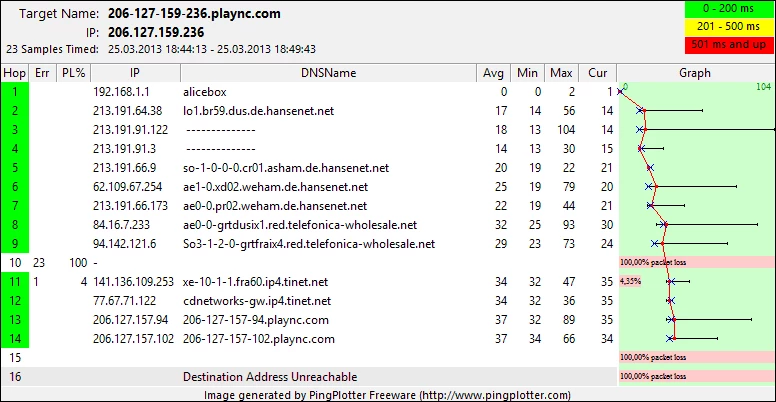Sort by the Avg column header
Viewport: 776px width, 402px height.
point(494,73)
